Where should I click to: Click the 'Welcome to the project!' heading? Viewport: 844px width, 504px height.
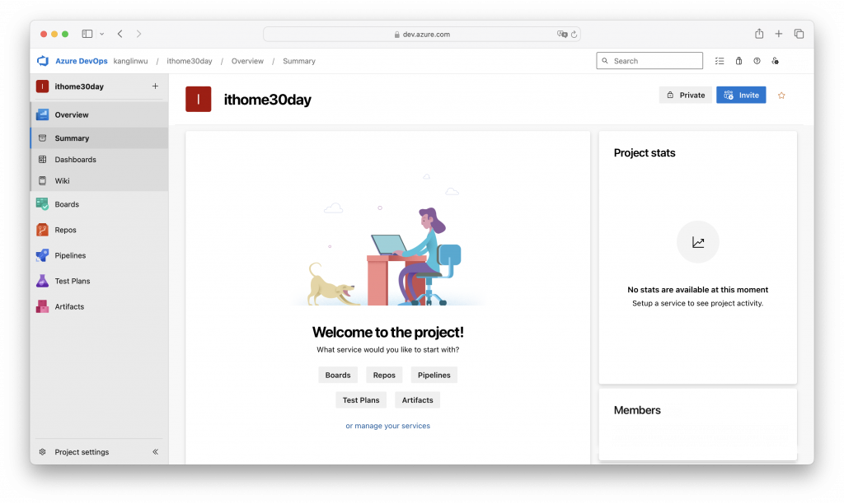click(x=387, y=332)
